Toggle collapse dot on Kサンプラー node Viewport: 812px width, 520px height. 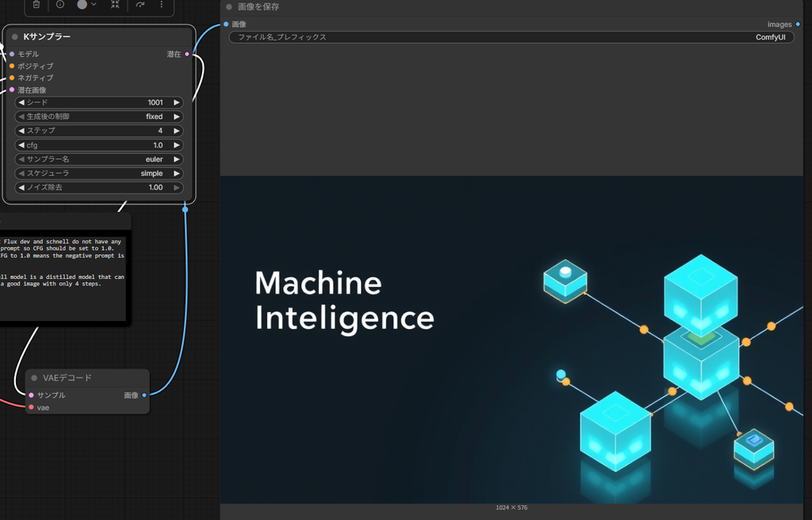tap(14, 36)
